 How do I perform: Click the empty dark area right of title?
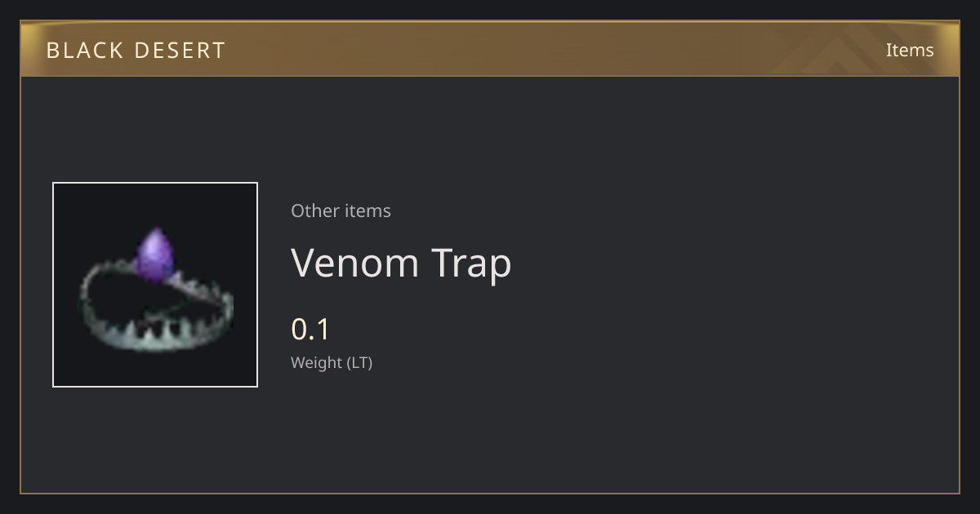(x=735, y=263)
